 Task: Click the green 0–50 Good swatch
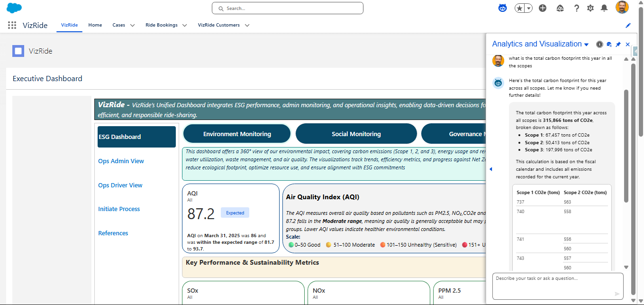pos(291,245)
